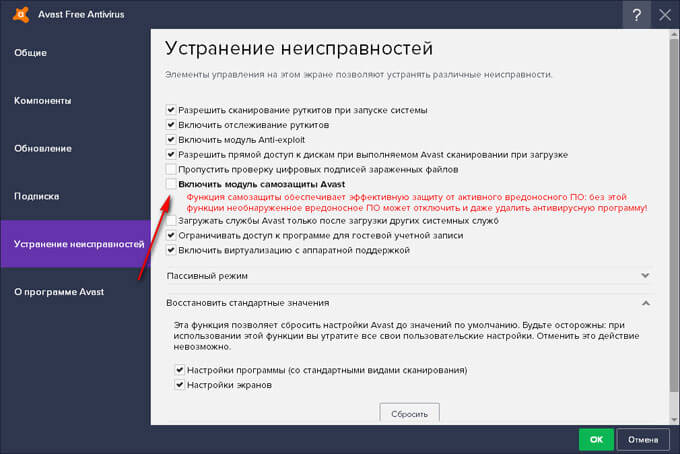Click the 'Сбросить' reset button

pyautogui.click(x=409, y=413)
